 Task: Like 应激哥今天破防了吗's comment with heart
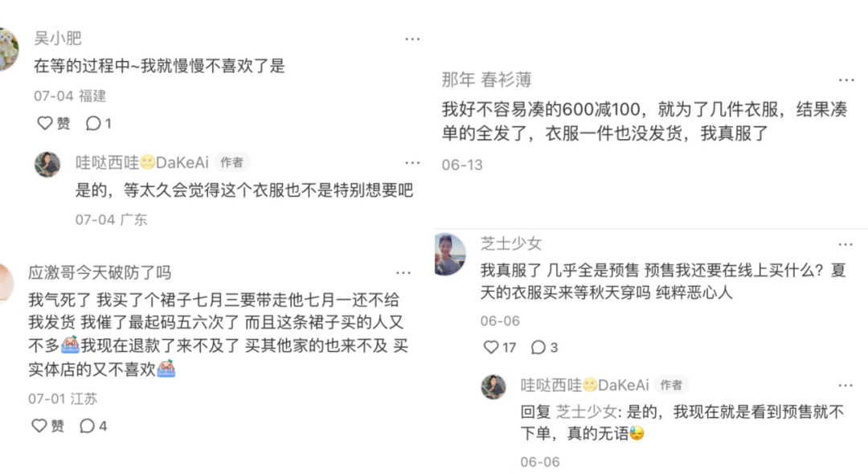(x=39, y=425)
